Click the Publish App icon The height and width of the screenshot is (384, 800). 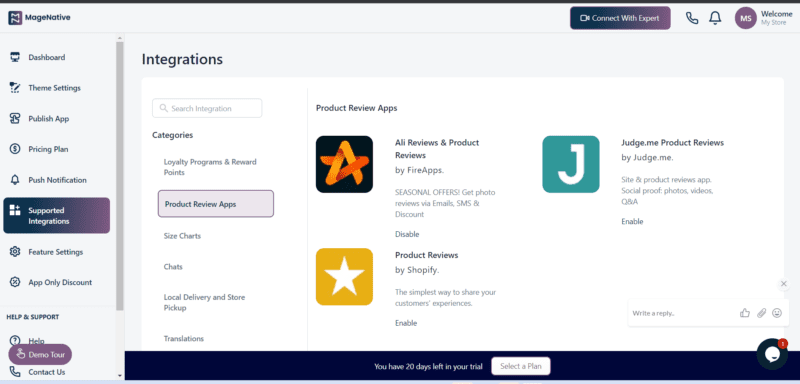(x=15, y=118)
